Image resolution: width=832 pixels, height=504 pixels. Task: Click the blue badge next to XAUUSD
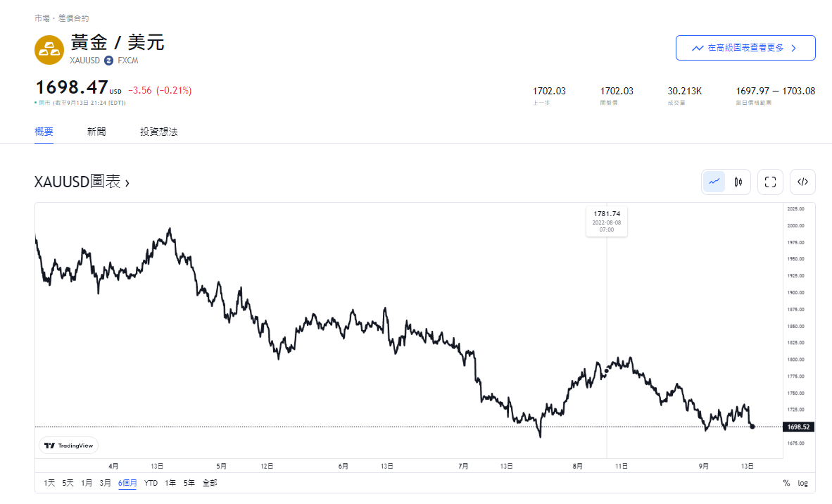coord(108,61)
